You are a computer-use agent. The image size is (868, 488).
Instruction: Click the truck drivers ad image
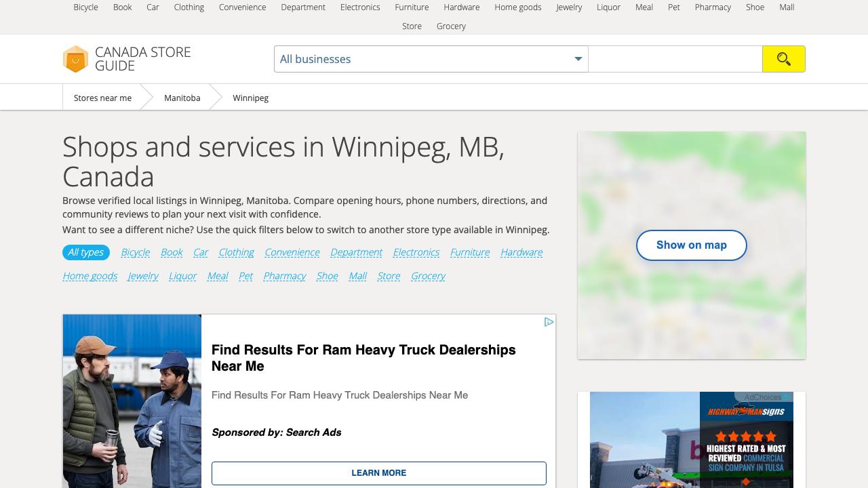[132, 400]
